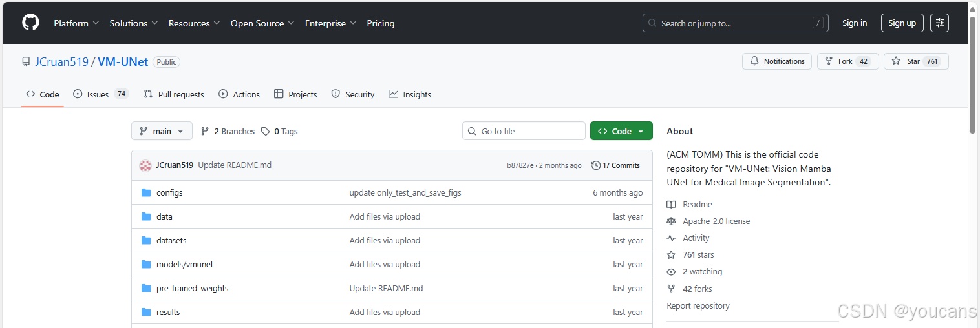Viewport: 980px width, 328px height.
Task: Open the datasets folder
Action: point(171,240)
